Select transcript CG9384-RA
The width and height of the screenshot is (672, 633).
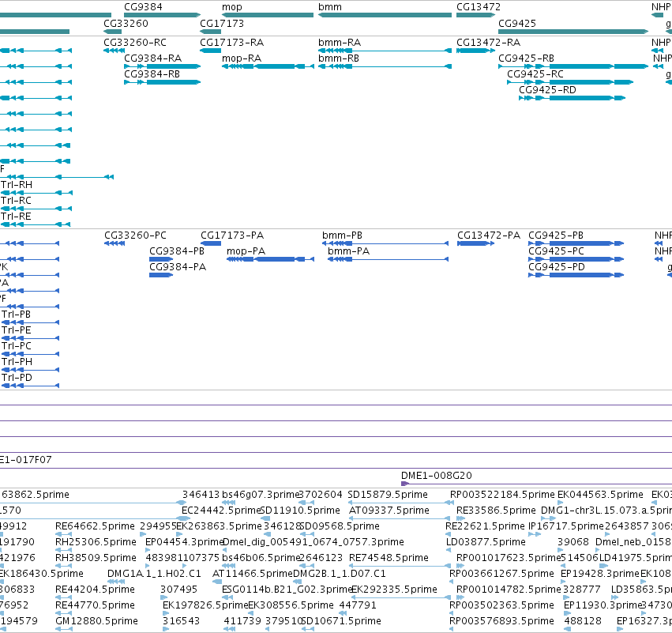tap(152, 58)
